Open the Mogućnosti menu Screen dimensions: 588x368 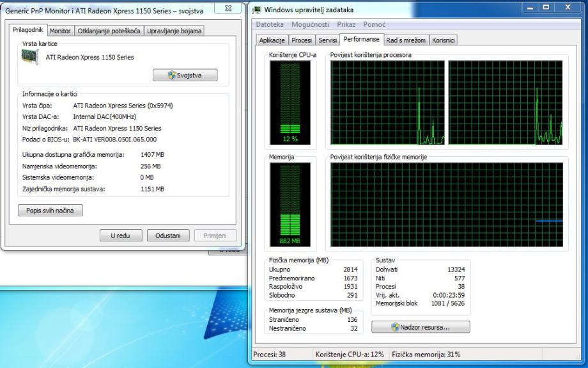coord(310,24)
